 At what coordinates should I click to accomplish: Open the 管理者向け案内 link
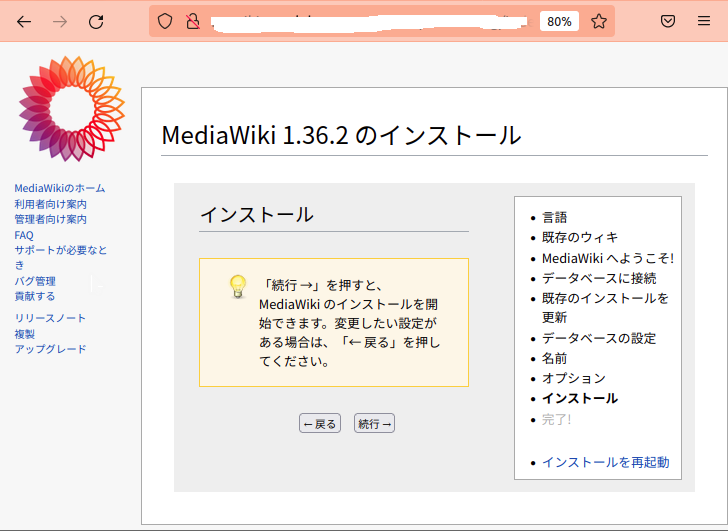coord(50,219)
